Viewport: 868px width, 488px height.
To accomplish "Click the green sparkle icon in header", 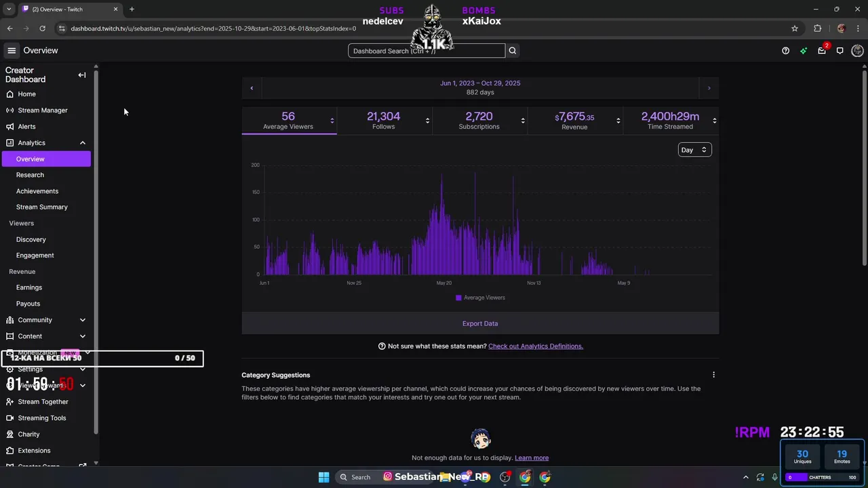I will coord(804,51).
